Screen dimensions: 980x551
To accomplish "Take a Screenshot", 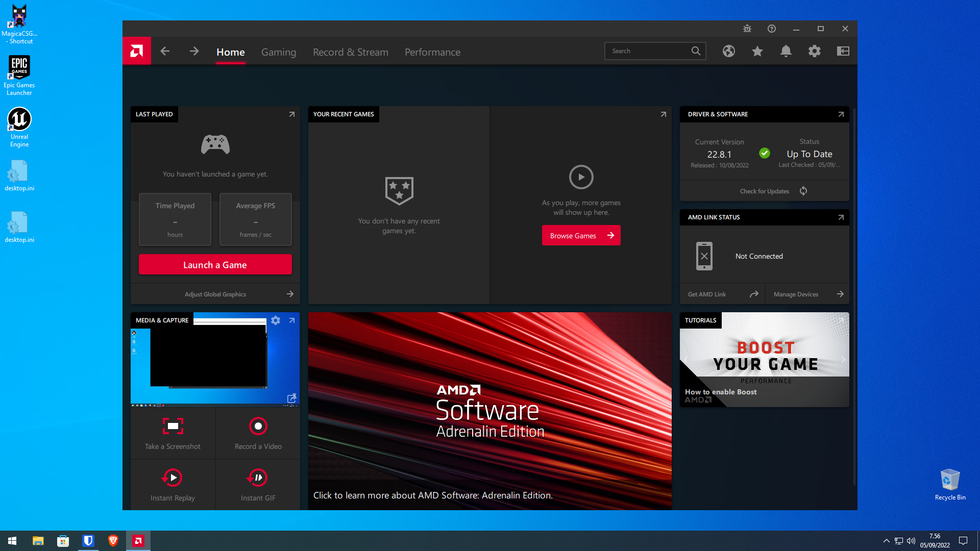I will pos(173,433).
